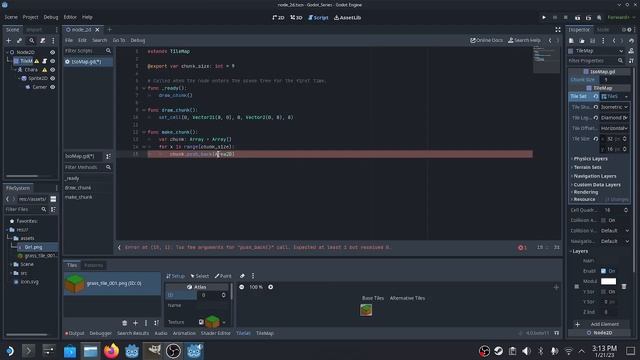Select the grass_tile_001.png atlas source
This screenshot has height=360, width=640.
[x=112, y=283]
